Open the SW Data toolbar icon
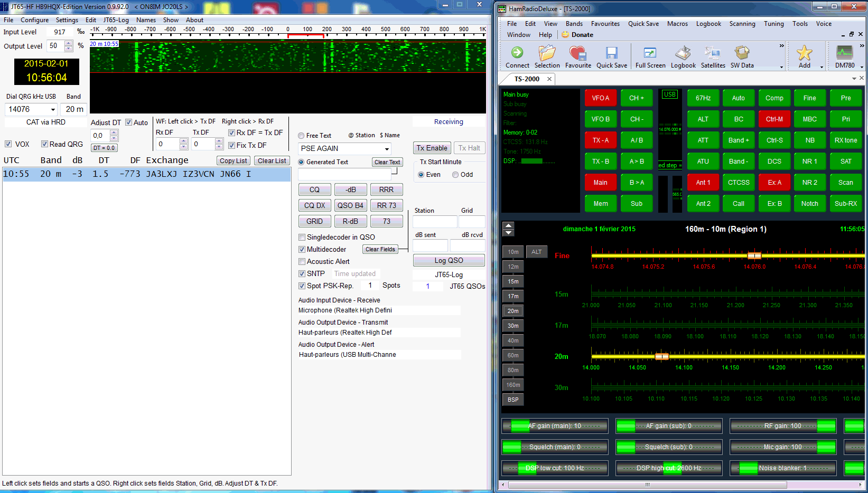Screen dimensions: 868x493 click(742, 56)
